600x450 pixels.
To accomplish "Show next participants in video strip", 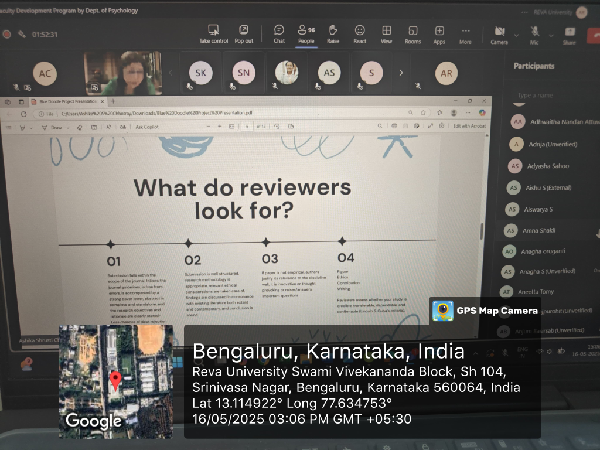I will click(401, 72).
